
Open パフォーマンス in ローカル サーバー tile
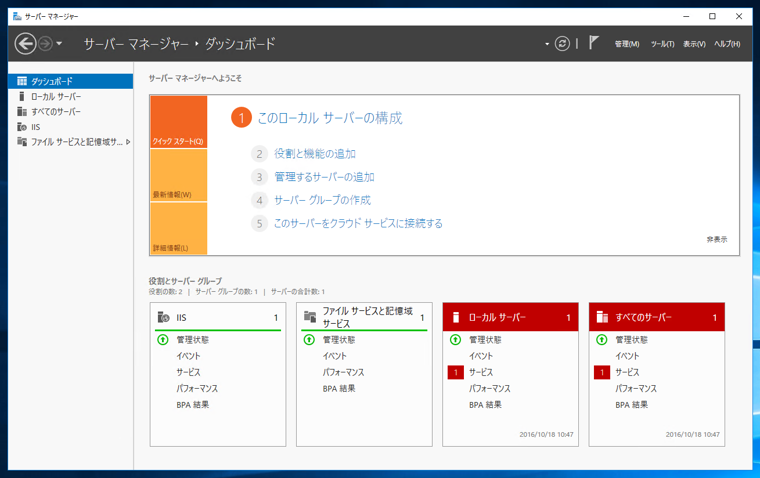point(490,388)
